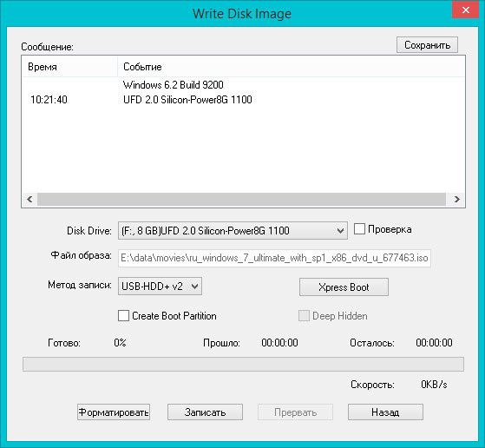
Task: Start writing with the Записать button
Action: 205,412
